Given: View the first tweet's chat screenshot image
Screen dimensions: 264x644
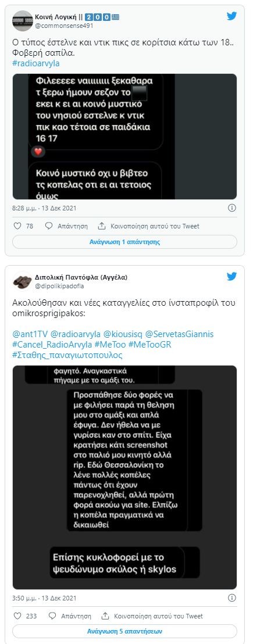Looking at the screenshot, I should tap(124, 137).
